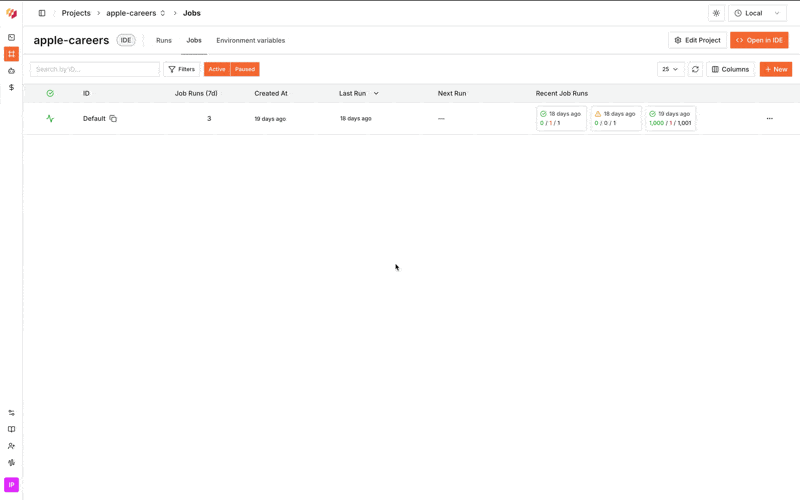The image size is (800, 500).
Task: Select the Jobs tab
Action: 194,40
